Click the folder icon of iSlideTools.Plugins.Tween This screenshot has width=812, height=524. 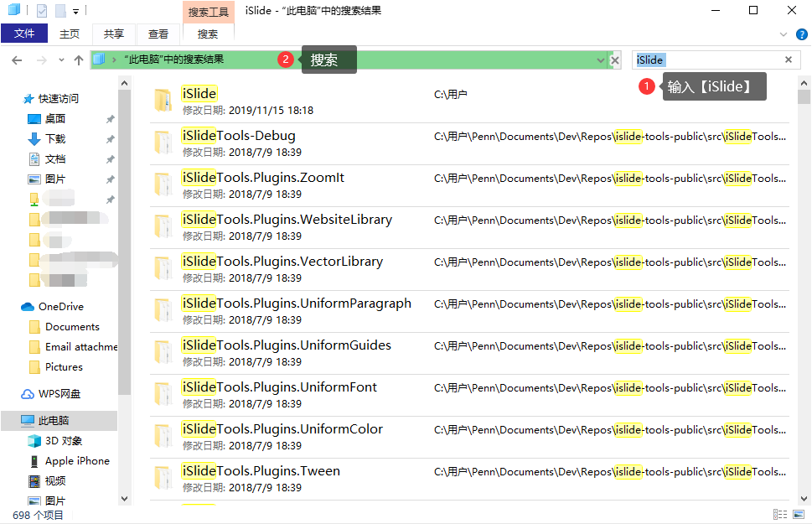point(163,478)
